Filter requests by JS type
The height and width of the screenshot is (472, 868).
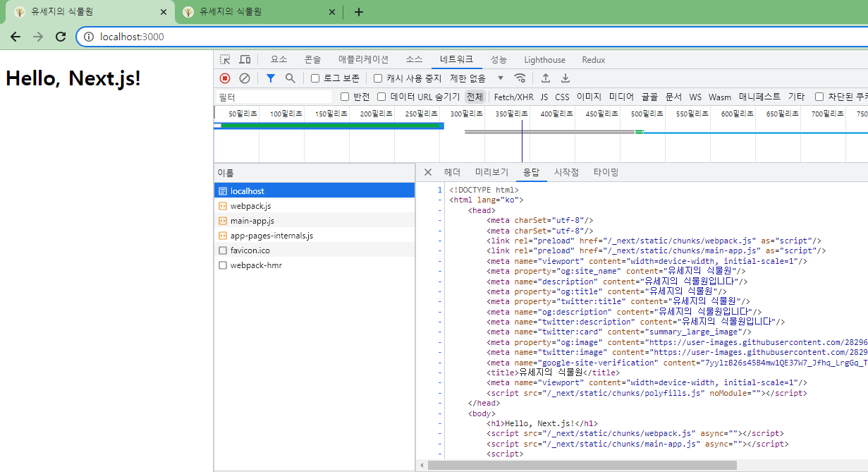point(544,97)
